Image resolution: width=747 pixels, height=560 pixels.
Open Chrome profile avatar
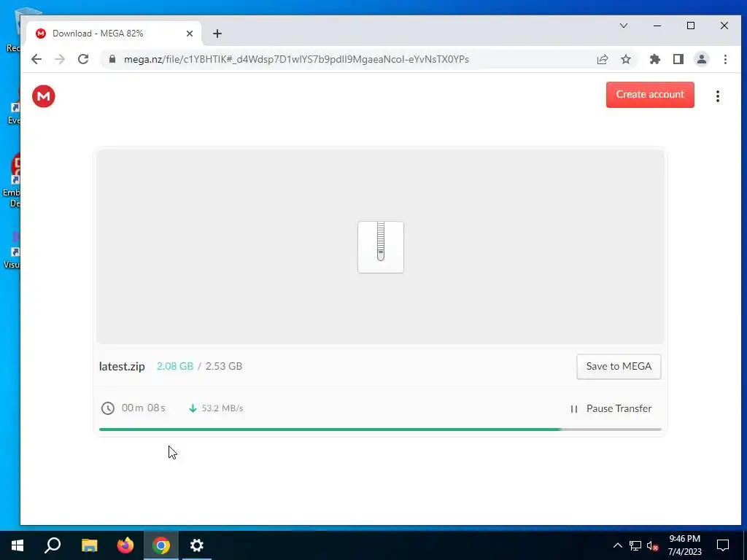coord(702,59)
